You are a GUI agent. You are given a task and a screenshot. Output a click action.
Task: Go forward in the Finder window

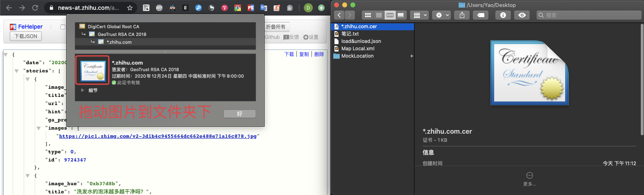tap(350, 15)
